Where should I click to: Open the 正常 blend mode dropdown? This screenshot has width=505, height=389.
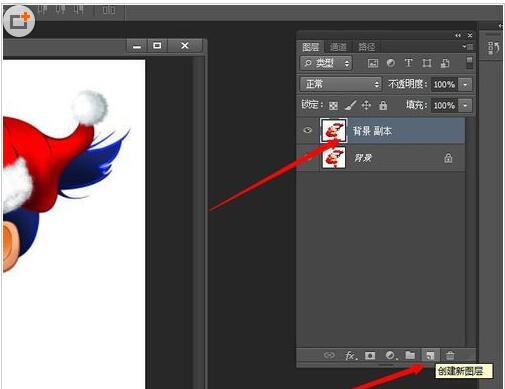(341, 84)
